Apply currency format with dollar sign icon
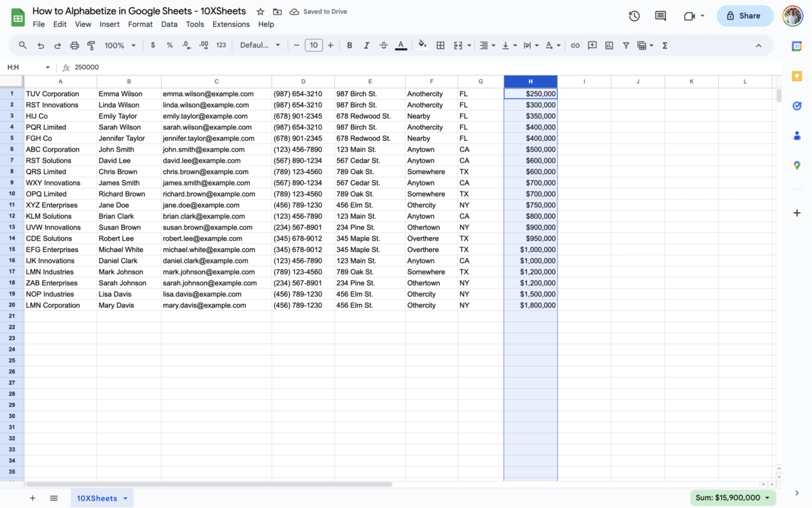This screenshot has height=508, width=812. click(152, 45)
